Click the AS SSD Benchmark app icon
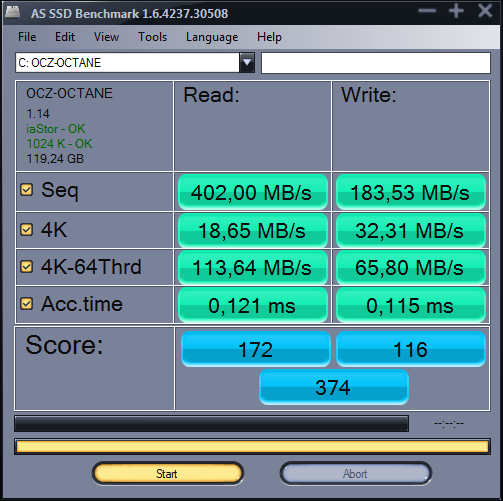This screenshot has height=501, width=503. point(13,12)
